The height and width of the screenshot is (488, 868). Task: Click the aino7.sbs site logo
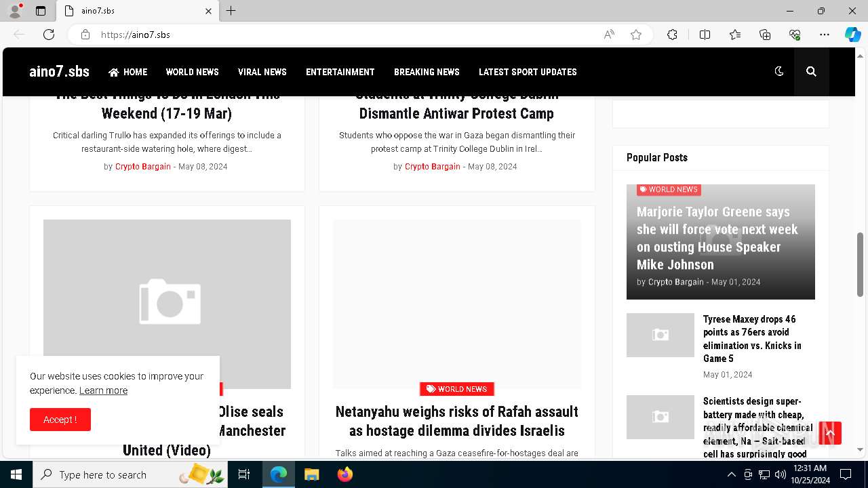(x=59, y=72)
